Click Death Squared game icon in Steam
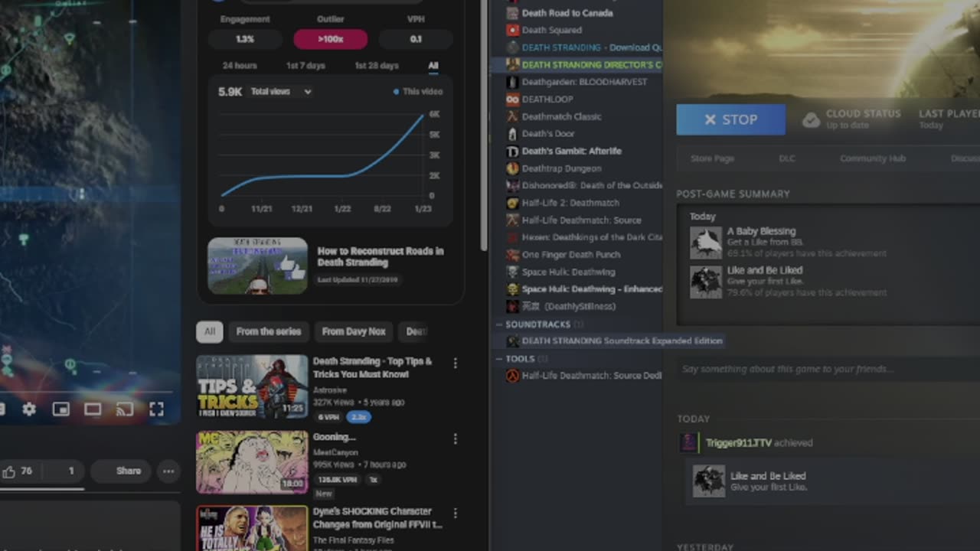The width and height of the screenshot is (980, 551). pos(513,30)
